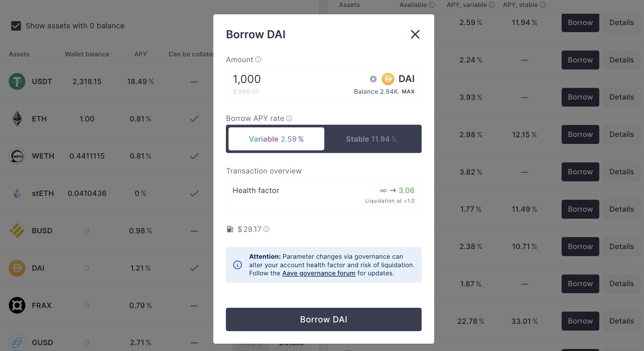The height and width of the screenshot is (351, 644).
Task: Switch to Stable 11.94% borrow rate
Action: 371,139
